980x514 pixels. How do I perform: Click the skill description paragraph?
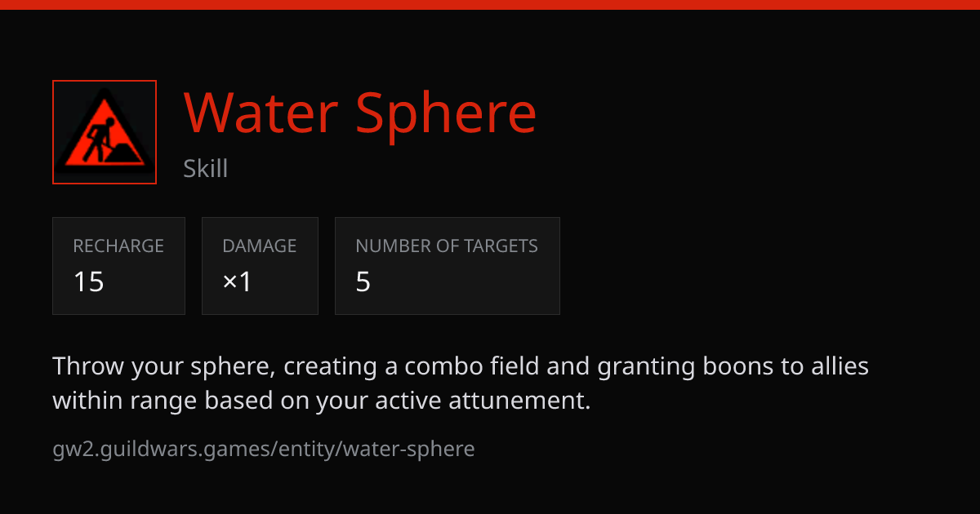461,383
